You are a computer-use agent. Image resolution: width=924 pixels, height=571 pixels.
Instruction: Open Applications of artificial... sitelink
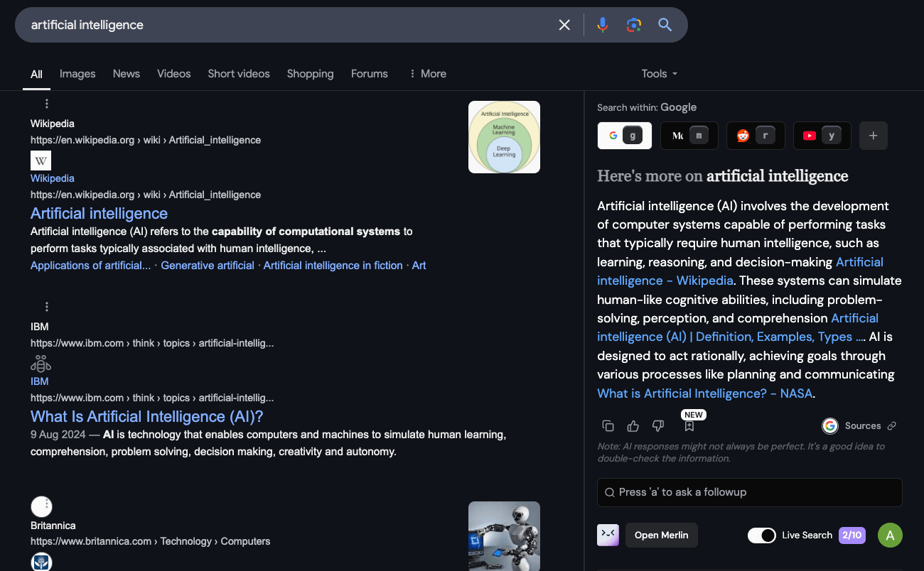(x=90, y=265)
